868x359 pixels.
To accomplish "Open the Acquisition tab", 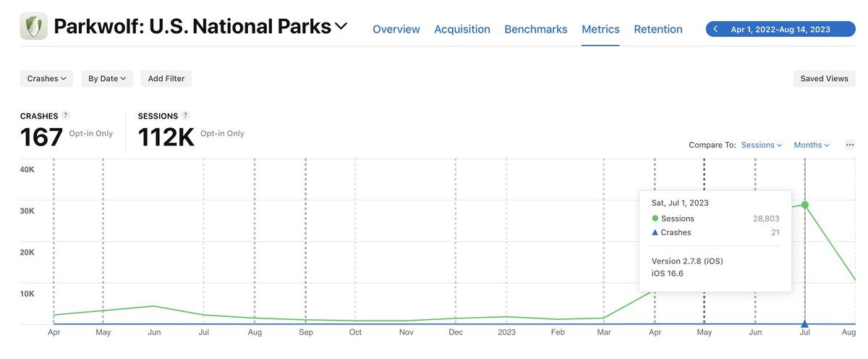I will point(462,29).
